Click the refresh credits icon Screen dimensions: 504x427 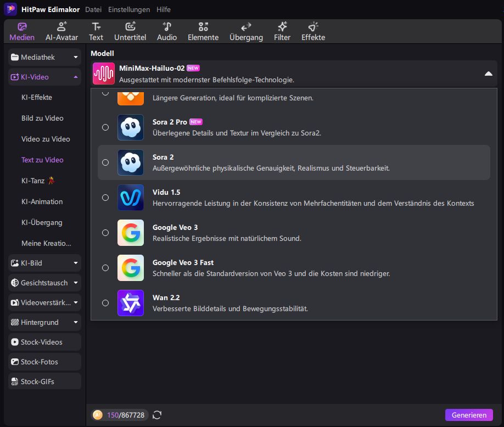click(157, 415)
